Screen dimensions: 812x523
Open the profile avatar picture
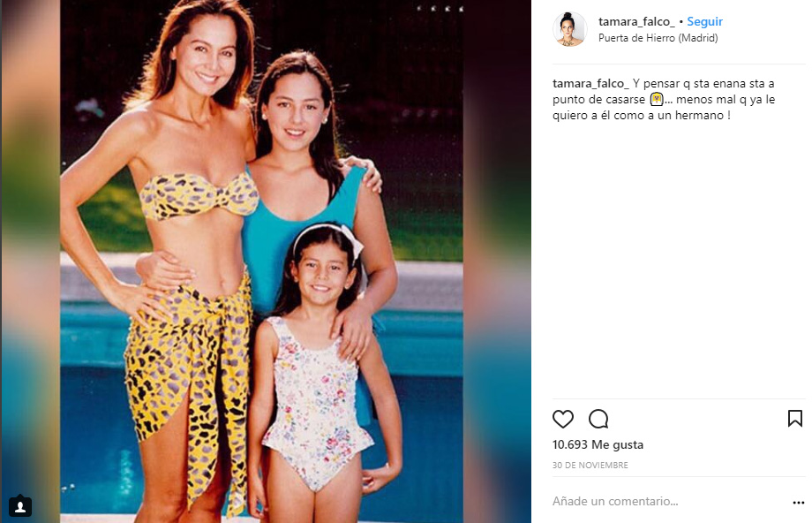[x=569, y=29]
